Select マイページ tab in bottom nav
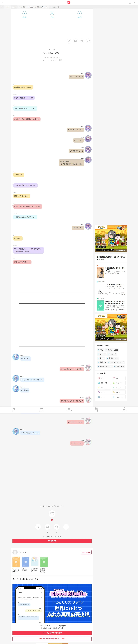This screenshot has width=138, height=644. tap(124, 409)
